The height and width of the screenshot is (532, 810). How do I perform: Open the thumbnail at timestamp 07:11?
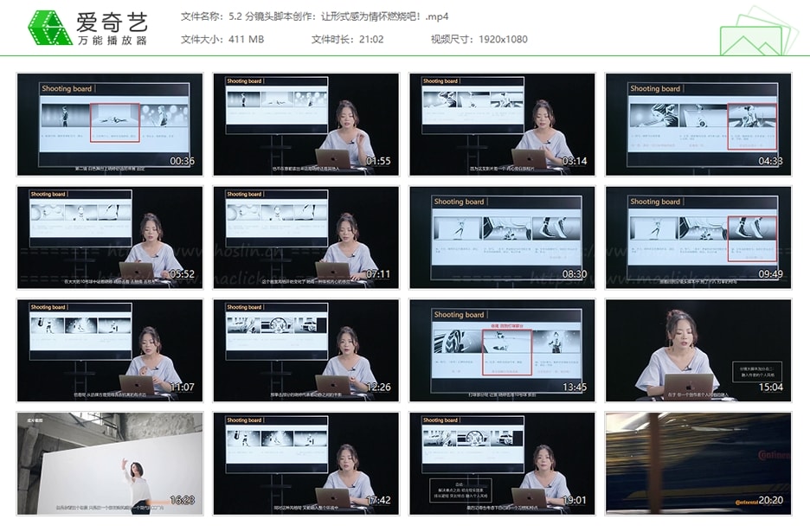point(305,238)
